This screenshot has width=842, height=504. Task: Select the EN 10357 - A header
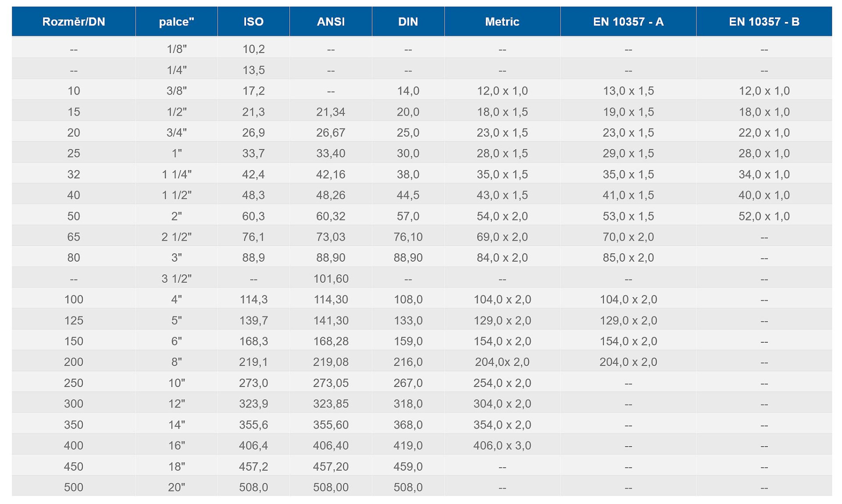pos(628,21)
